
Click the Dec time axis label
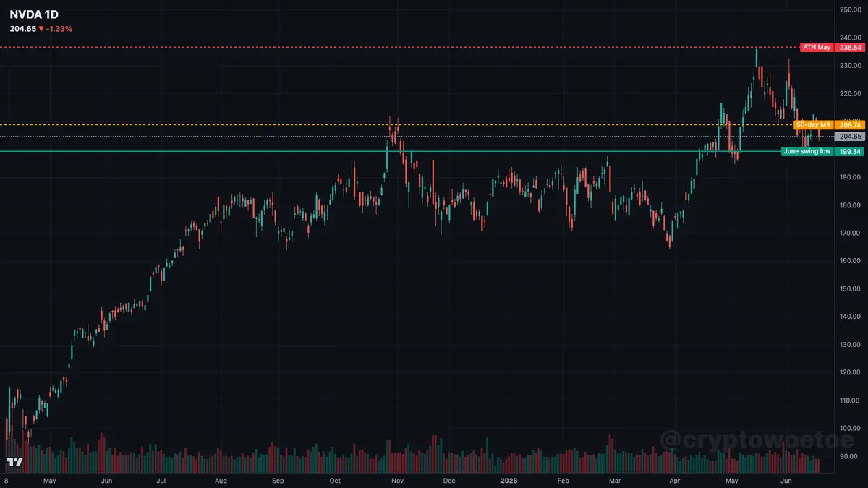click(x=448, y=480)
